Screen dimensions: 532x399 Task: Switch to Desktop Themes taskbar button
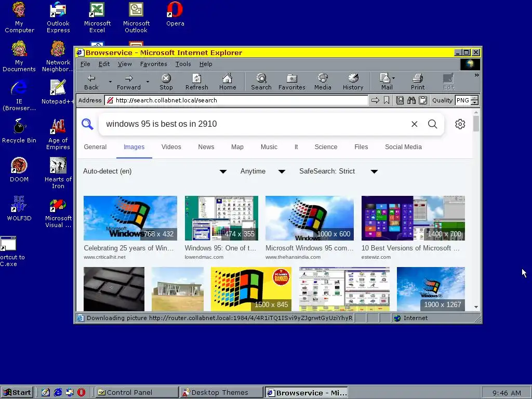coord(221,393)
